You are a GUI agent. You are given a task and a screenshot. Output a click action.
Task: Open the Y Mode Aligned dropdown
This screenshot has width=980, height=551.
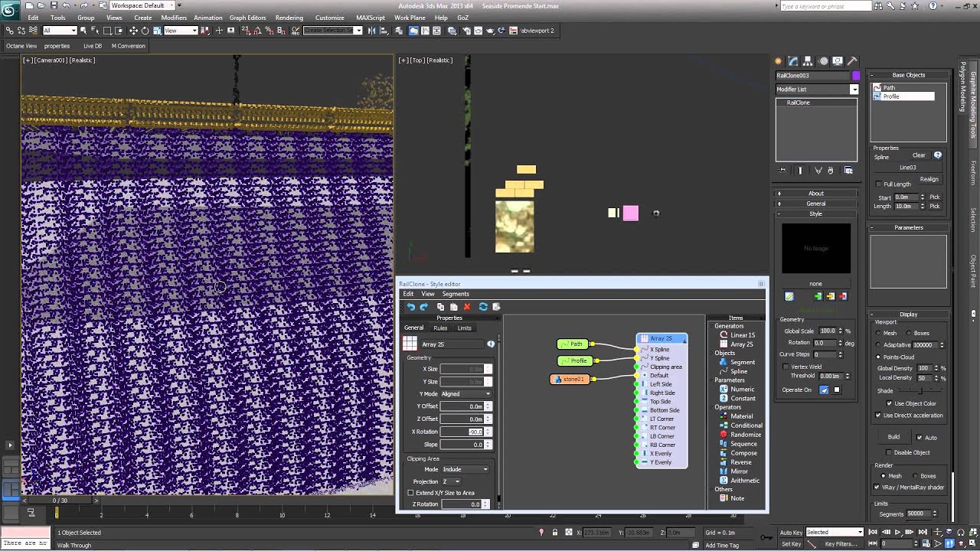[465, 393]
